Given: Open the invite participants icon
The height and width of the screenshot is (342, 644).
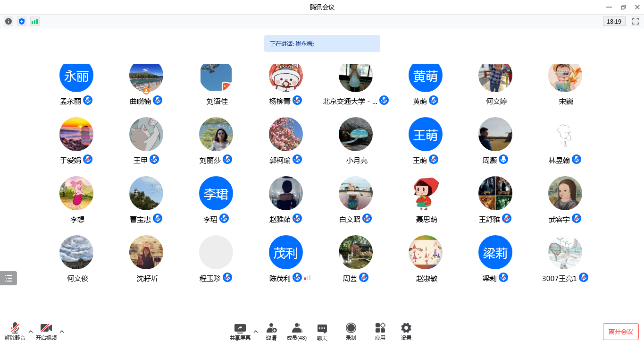Looking at the screenshot, I should (x=271, y=331).
